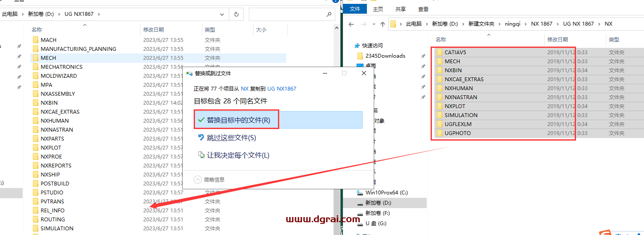Select NXREPORTS folder icon

point(36,165)
